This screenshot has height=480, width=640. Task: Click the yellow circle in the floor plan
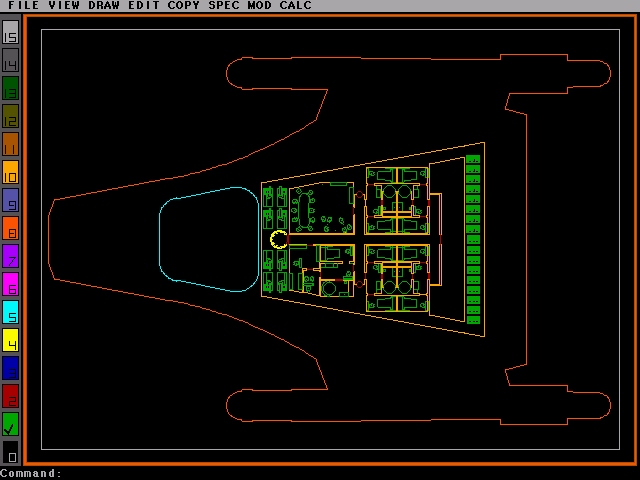click(x=279, y=239)
